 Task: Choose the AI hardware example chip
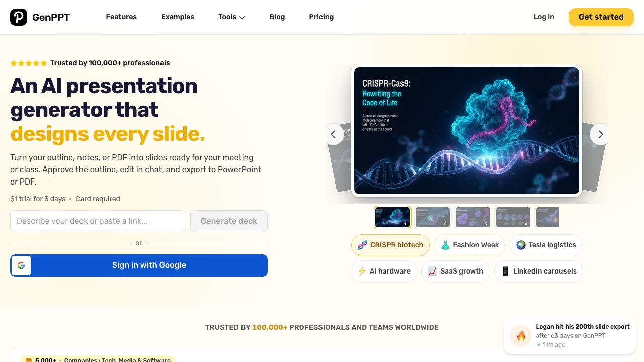click(x=384, y=271)
